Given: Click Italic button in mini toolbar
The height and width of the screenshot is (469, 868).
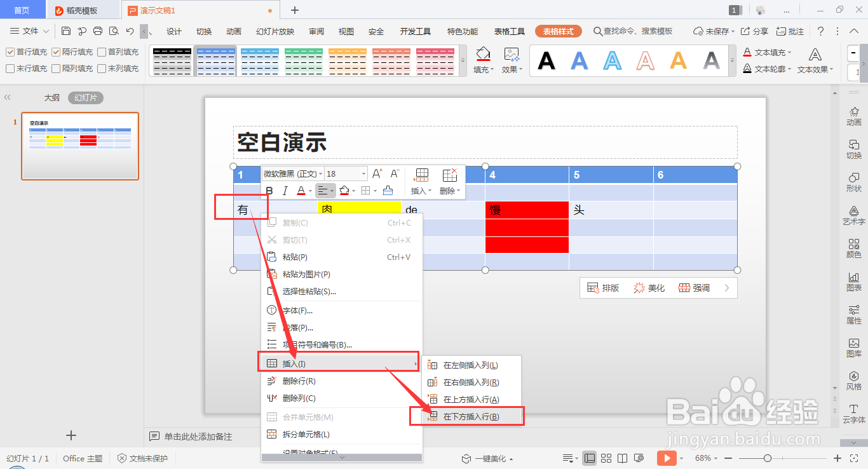Looking at the screenshot, I should (285, 191).
